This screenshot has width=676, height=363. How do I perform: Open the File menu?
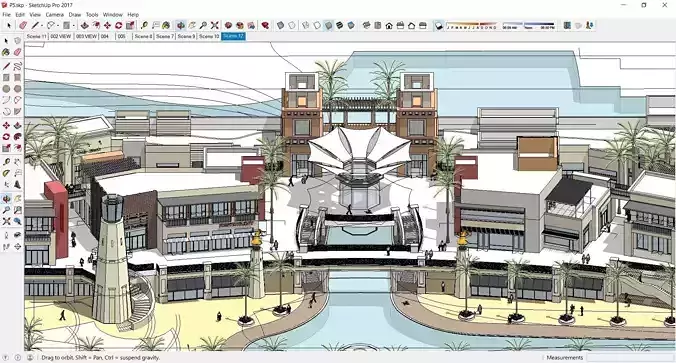6,15
